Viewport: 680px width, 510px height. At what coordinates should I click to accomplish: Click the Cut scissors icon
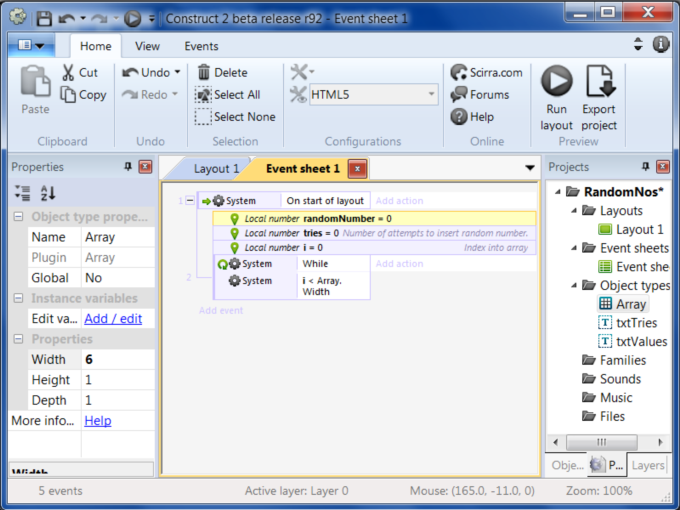tap(68, 72)
